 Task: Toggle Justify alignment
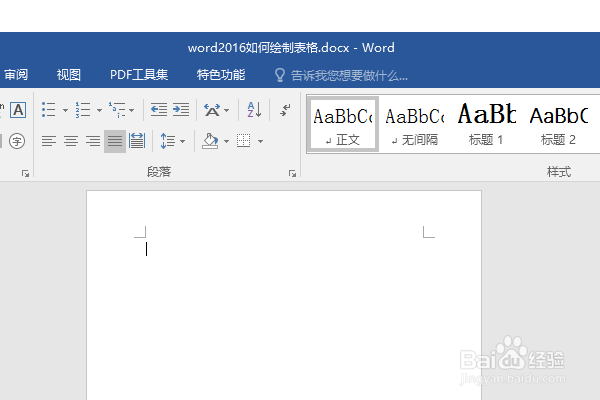pos(115,141)
